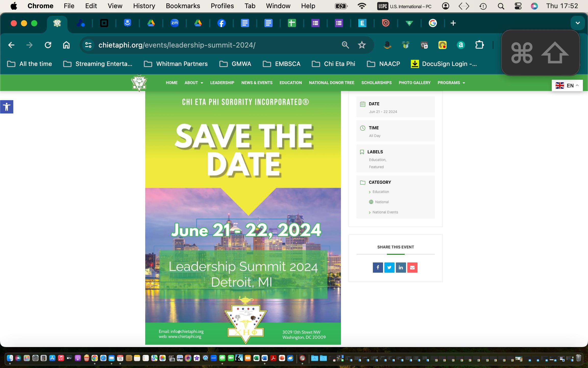588x368 pixels.
Task: Switch to the Facebook browser tab
Action: (221, 23)
